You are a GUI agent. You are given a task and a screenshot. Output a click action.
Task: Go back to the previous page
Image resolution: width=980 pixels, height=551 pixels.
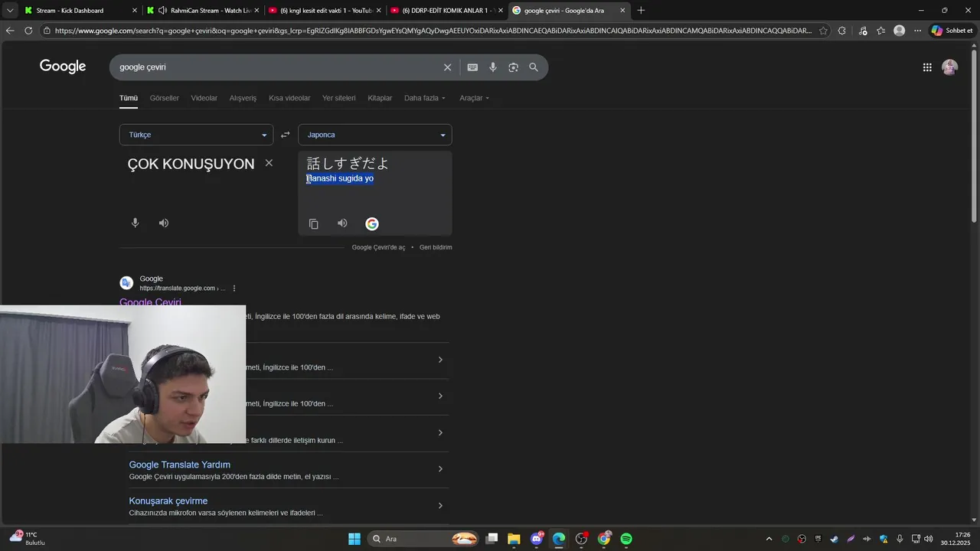(9, 31)
